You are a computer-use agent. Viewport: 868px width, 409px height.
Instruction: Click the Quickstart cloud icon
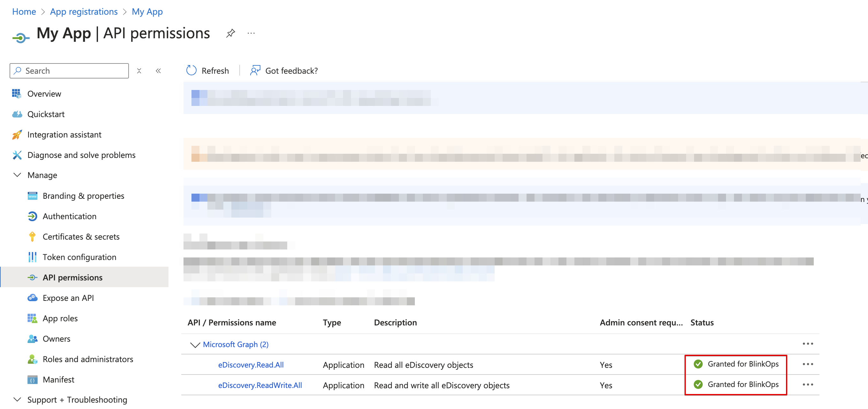pyautogui.click(x=17, y=114)
